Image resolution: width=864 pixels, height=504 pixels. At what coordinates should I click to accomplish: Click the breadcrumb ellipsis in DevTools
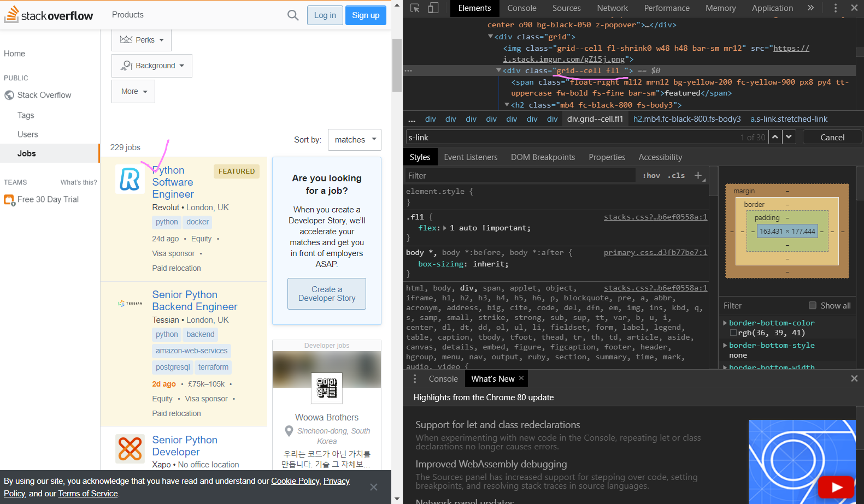click(x=412, y=119)
